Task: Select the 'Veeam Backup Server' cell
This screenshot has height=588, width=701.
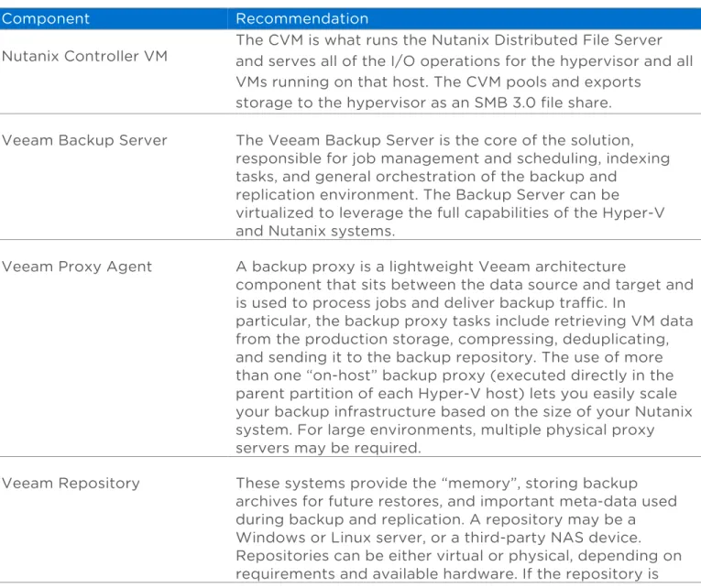Action: point(84,140)
